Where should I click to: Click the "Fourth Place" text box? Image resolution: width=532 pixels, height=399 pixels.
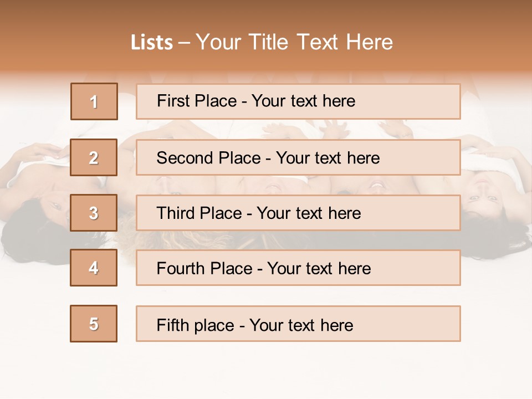tap(298, 268)
